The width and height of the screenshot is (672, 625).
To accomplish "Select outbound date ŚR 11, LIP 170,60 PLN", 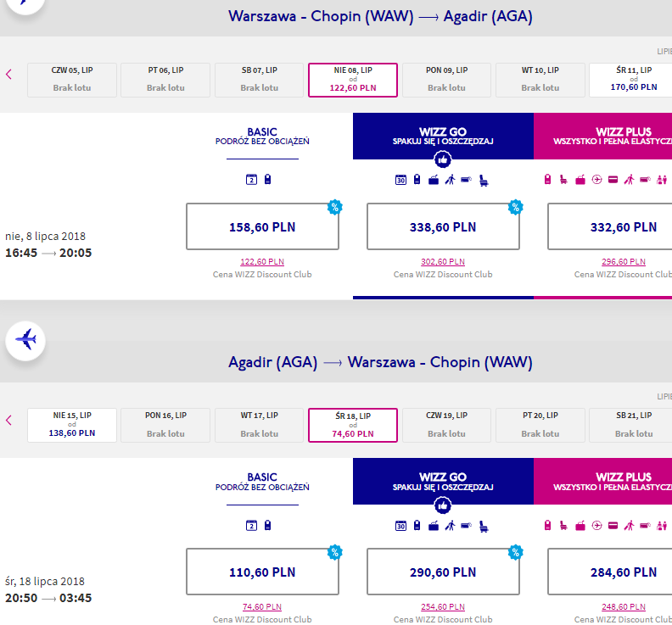I will [x=631, y=80].
